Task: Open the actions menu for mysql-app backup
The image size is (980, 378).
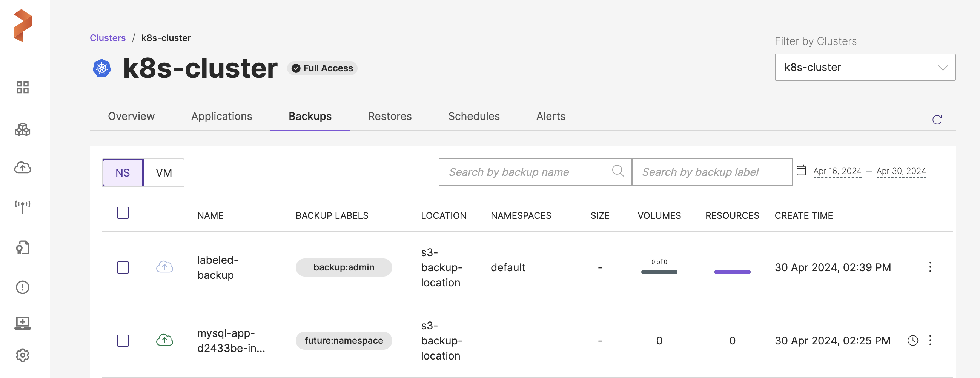Action: pos(930,340)
